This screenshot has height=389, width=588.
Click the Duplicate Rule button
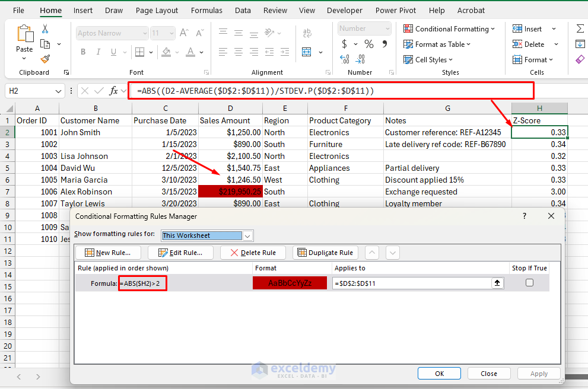[x=326, y=253]
